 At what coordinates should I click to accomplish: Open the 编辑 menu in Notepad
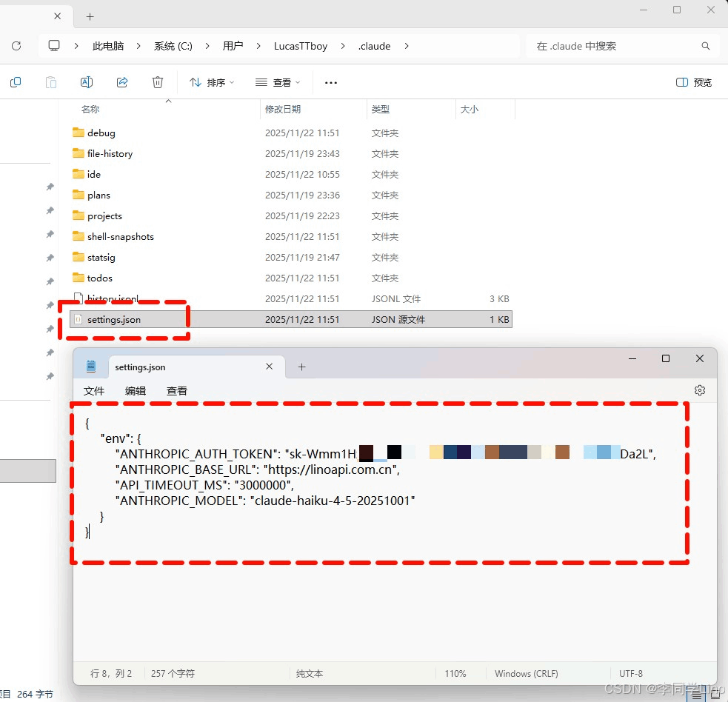(135, 391)
